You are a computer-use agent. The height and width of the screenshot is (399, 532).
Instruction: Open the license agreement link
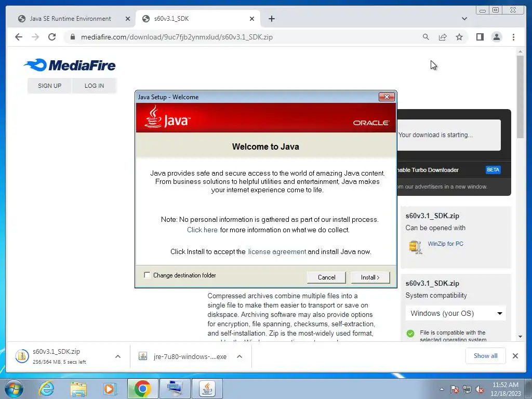click(x=277, y=252)
